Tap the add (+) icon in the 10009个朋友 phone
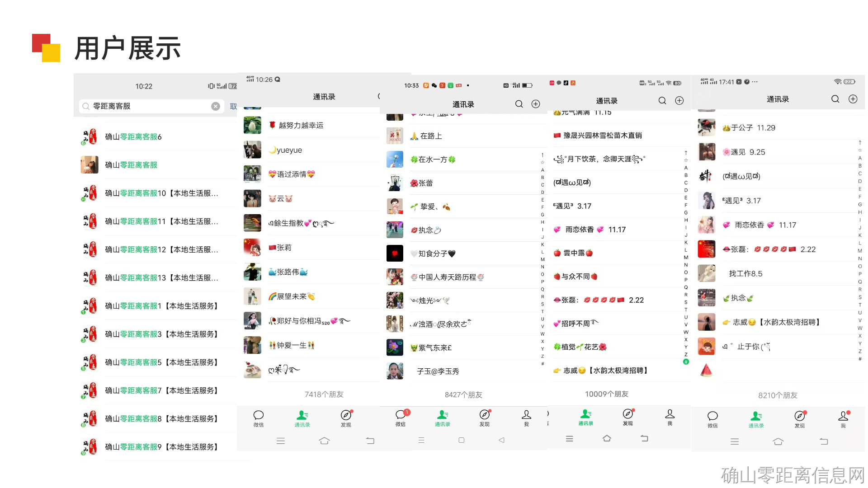Viewport: 868px width, 488px height. point(679,100)
